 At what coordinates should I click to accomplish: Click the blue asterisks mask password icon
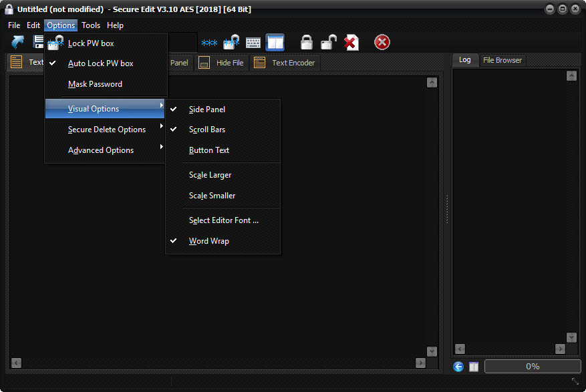pyautogui.click(x=209, y=43)
